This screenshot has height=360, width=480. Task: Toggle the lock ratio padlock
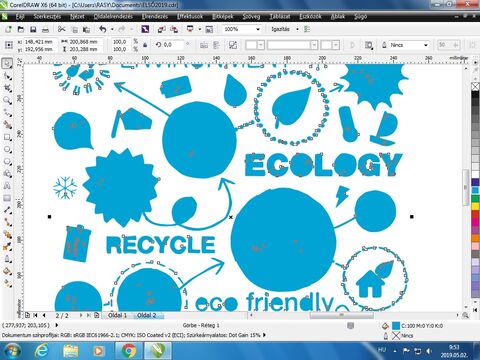pyautogui.click(x=145, y=45)
